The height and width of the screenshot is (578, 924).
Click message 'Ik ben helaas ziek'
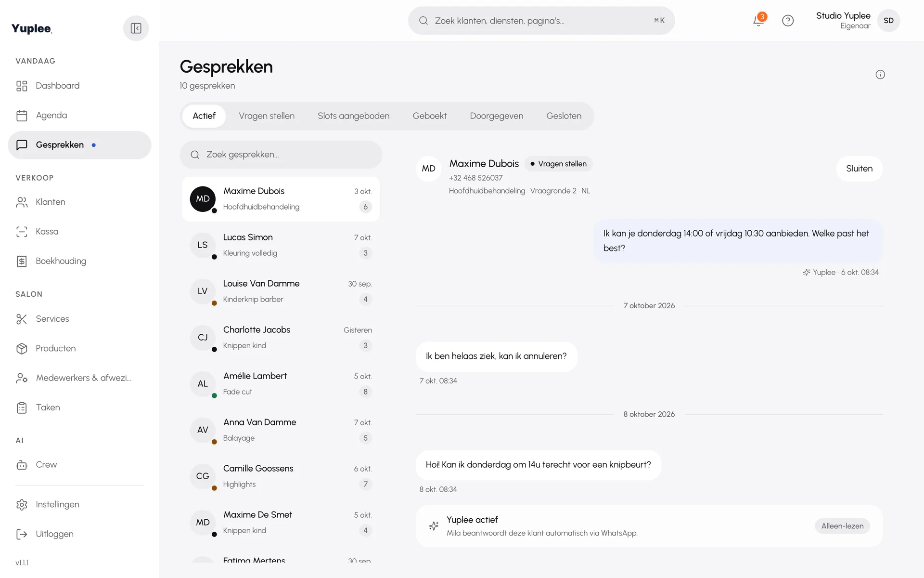pyautogui.click(x=496, y=356)
